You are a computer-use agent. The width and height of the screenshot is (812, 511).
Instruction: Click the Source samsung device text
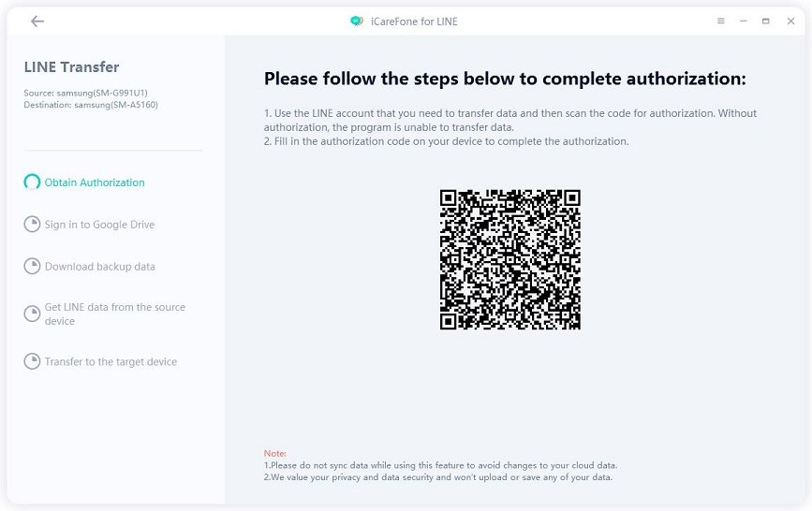(x=85, y=93)
